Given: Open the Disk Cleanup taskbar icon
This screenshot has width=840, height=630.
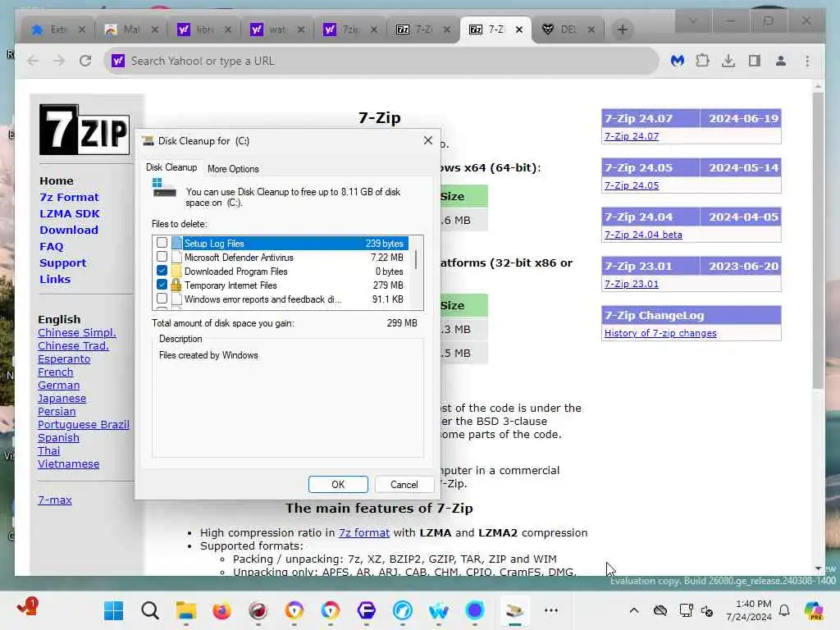Looking at the screenshot, I should (514, 610).
